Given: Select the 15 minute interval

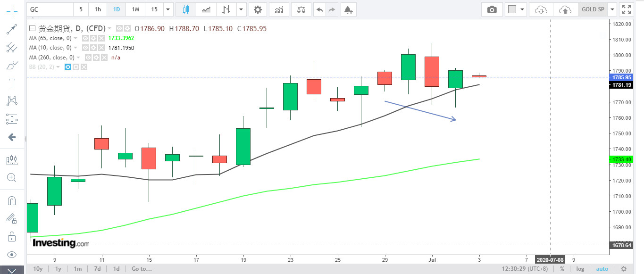Looking at the screenshot, I should coord(154,9).
